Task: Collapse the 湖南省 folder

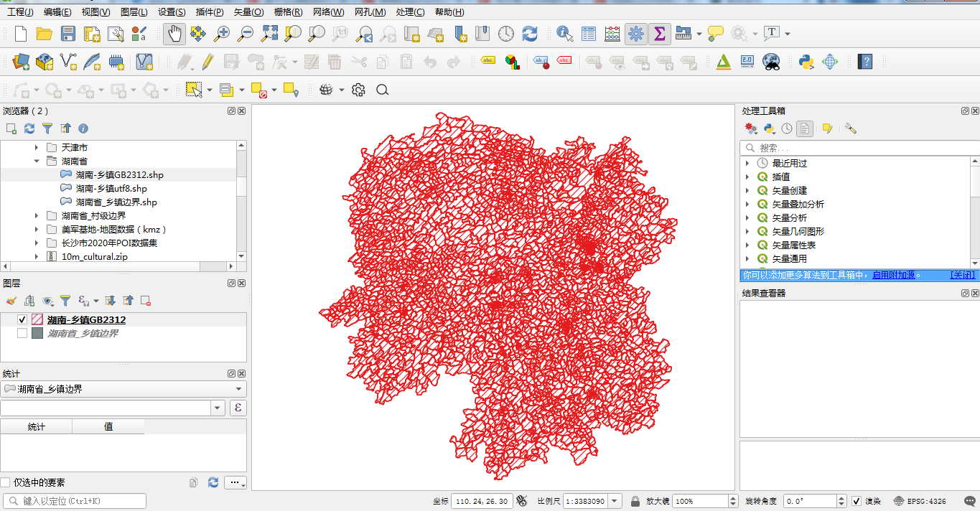Action: click(37, 161)
